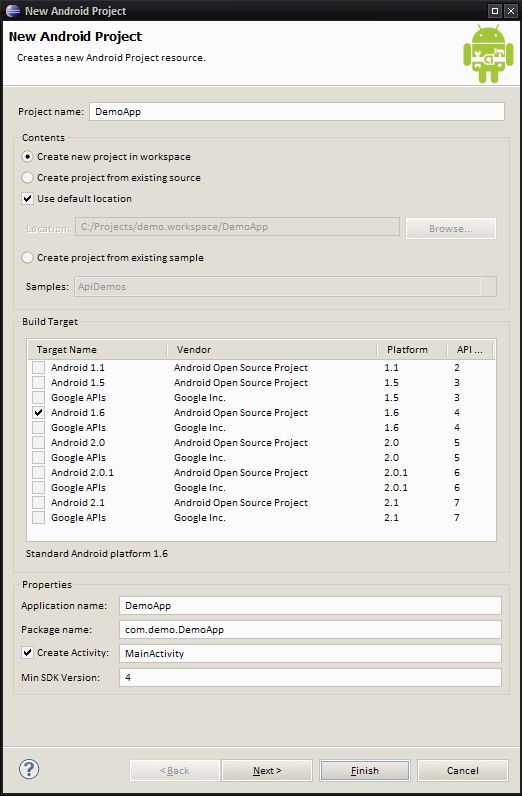Viewport: 522px width, 796px height.
Task: Check the Android 2.0 target
Action: point(38,443)
